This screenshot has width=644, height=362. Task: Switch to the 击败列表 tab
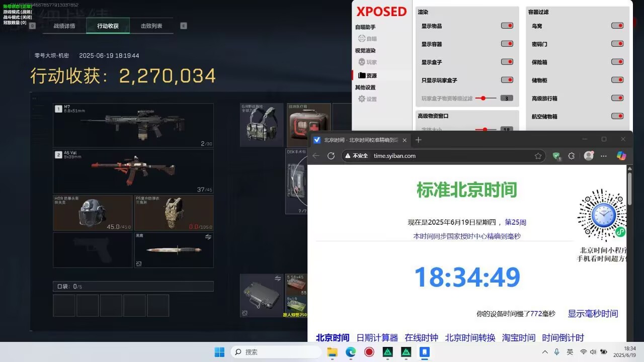[x=151, y=26]
